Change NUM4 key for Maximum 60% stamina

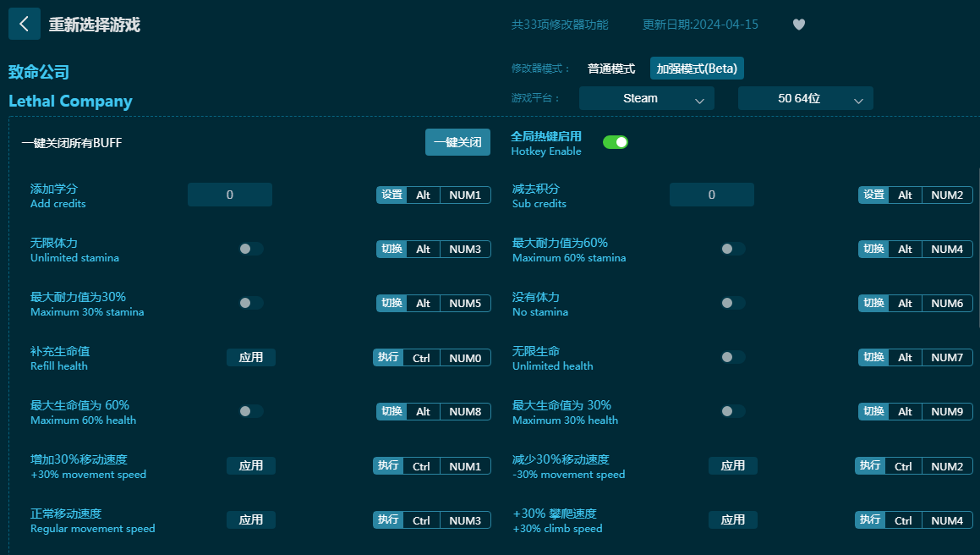tap(947, 249)
